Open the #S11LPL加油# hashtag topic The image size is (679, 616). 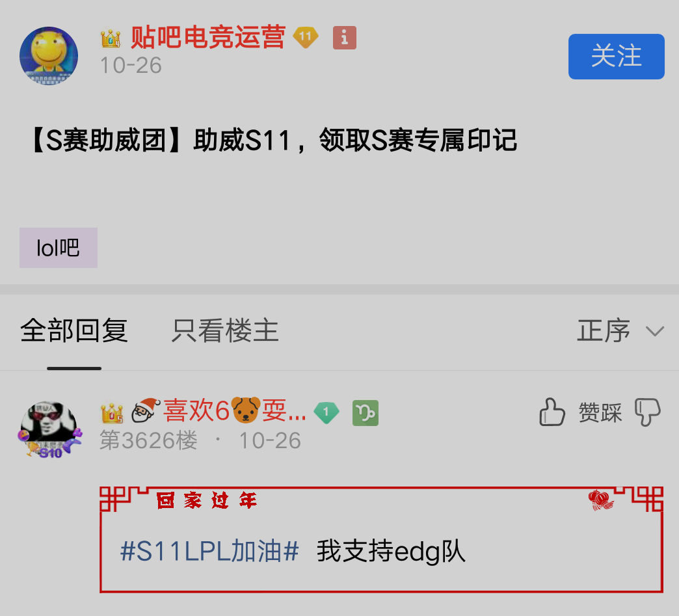pos(209,551)
